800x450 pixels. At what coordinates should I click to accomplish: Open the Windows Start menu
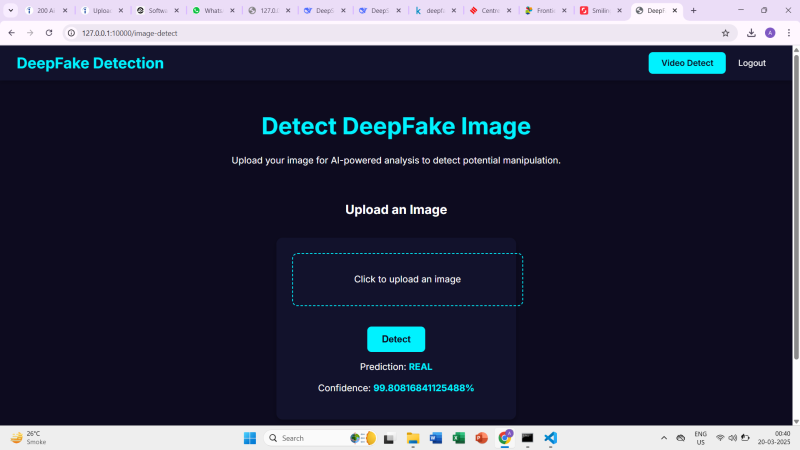[249, 438]
